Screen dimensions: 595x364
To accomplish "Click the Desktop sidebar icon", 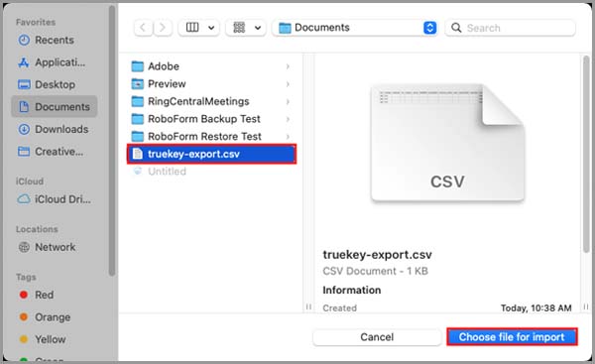I will coord(24,84).
